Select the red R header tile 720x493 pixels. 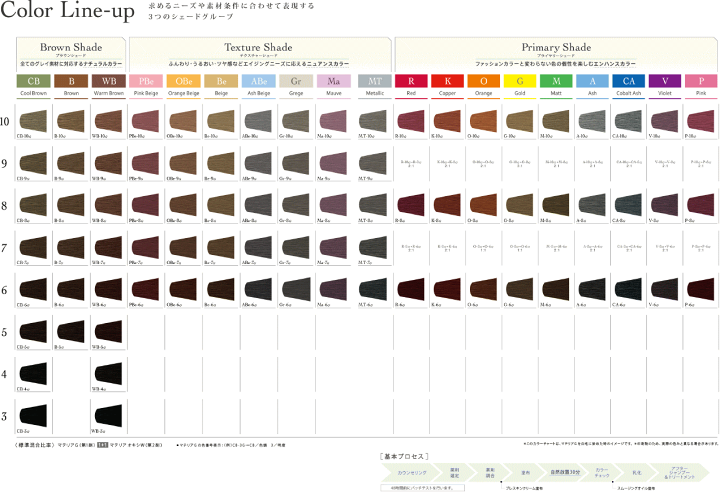point(411,81)
